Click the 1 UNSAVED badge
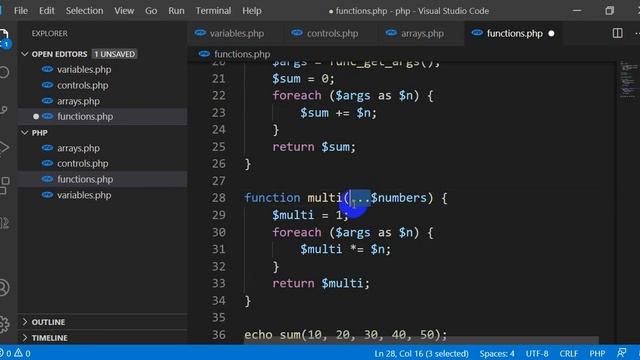The image size is (640, 360). 114,54
